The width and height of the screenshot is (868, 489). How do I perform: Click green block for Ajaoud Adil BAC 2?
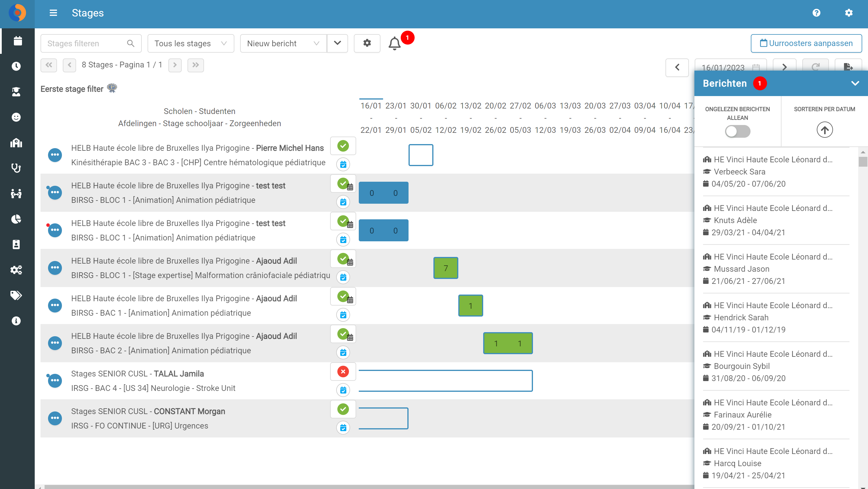[508, 343]
